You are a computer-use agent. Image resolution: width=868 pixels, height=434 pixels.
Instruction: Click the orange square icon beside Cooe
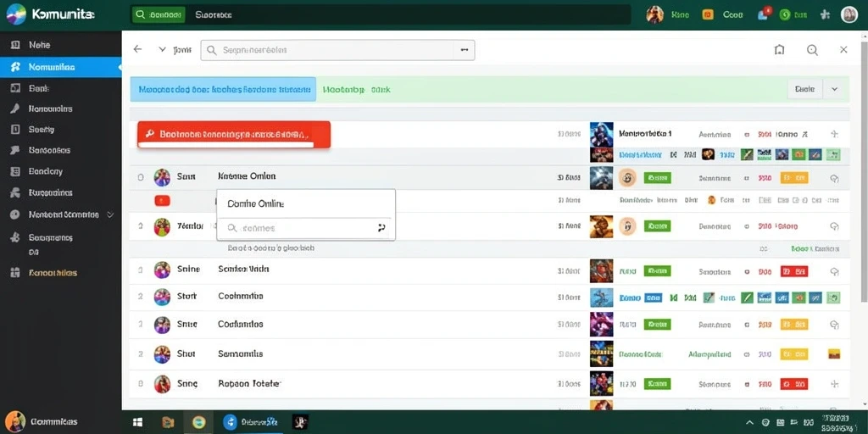pos(707,15)
